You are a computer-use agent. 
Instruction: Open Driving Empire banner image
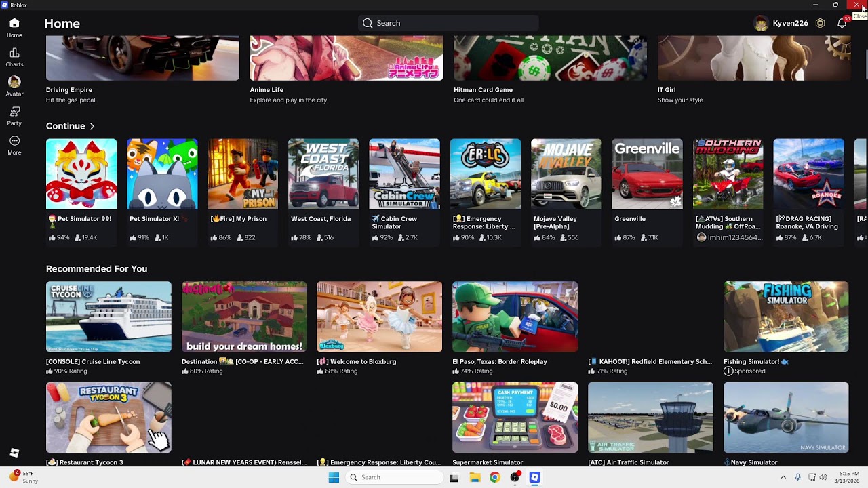(142, 58)
